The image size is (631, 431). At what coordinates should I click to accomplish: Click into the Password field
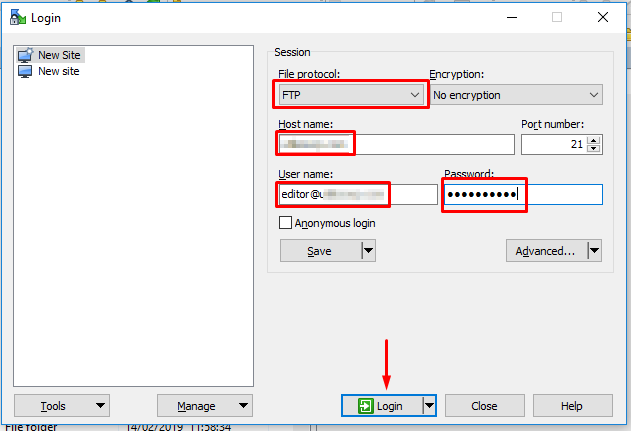[x=523, y=194]
